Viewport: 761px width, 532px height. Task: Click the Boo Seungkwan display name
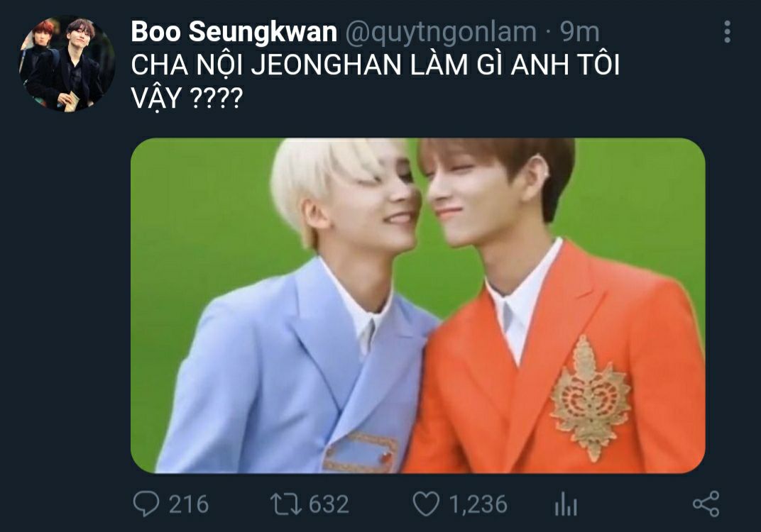pos(234,32)
